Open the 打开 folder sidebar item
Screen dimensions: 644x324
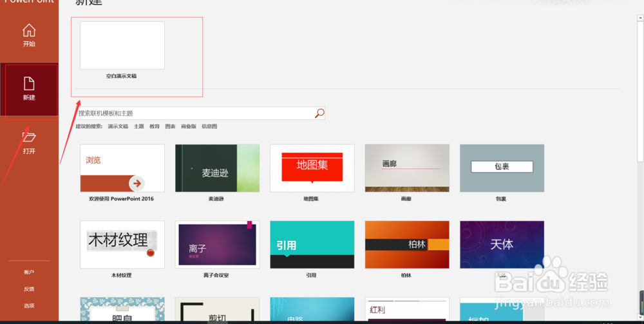[29, 142]
